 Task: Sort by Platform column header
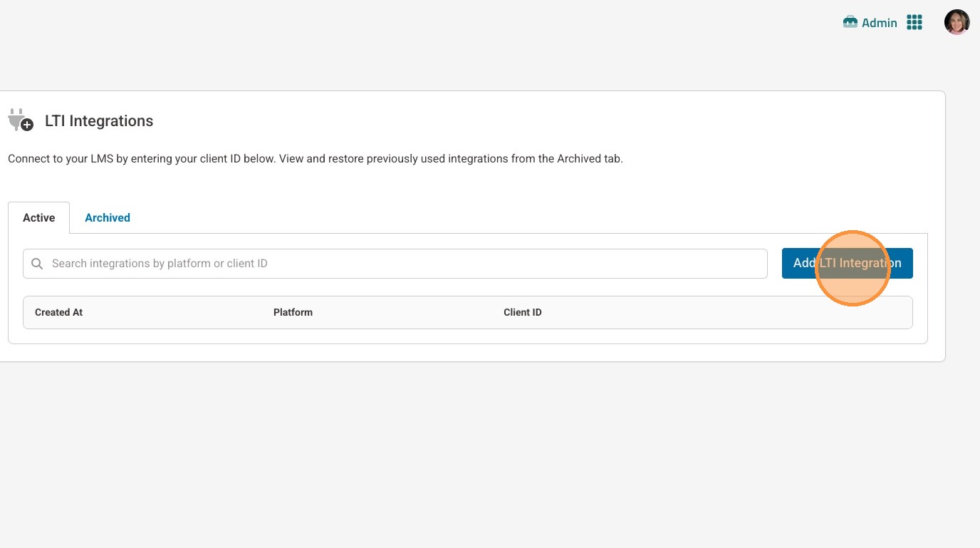(293, 312)
